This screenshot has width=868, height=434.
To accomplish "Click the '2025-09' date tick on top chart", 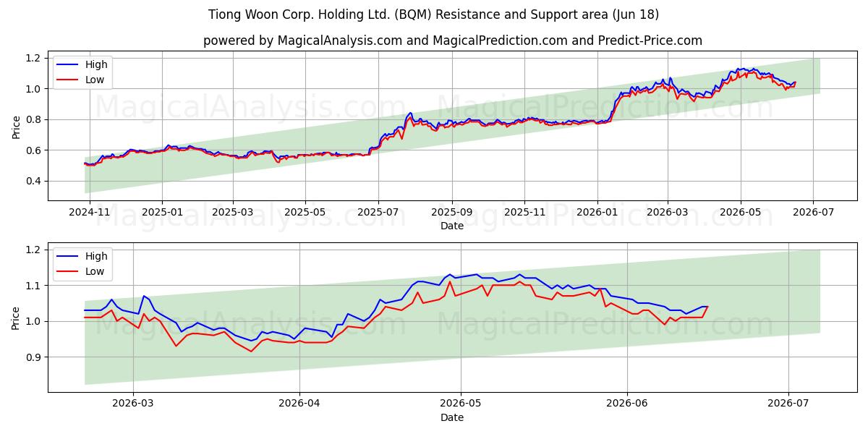I will pyautogui.click(x=452, y=212).
